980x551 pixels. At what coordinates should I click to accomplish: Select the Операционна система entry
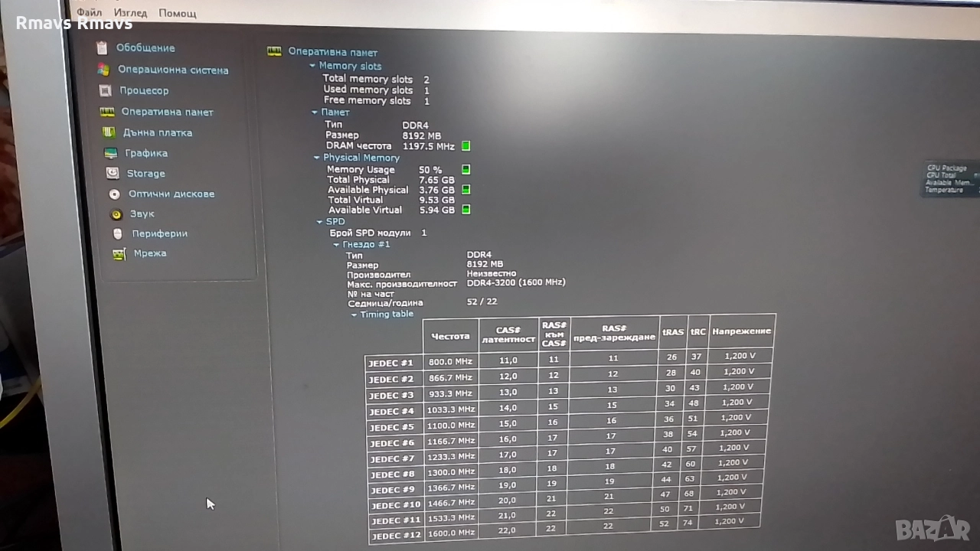tap(174, 70)
